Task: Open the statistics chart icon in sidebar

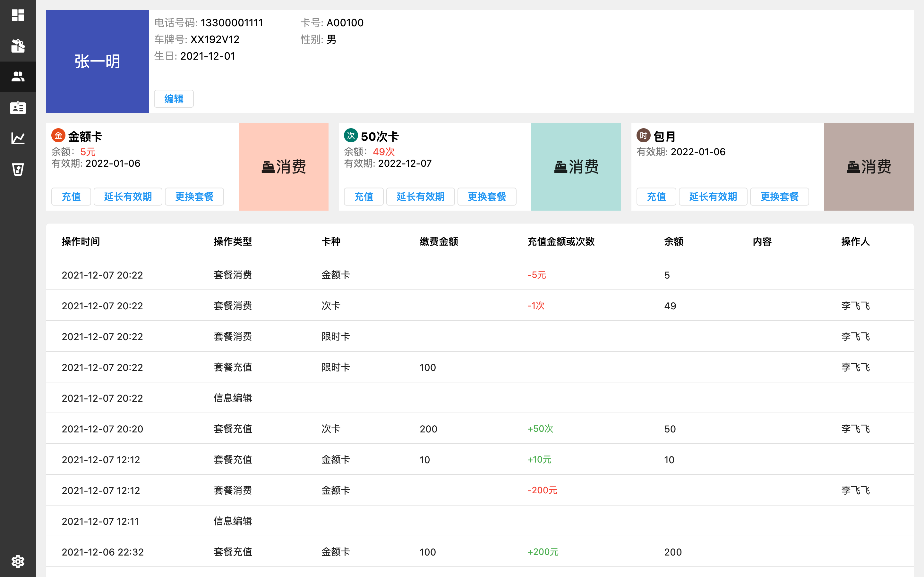Action: 18,138
